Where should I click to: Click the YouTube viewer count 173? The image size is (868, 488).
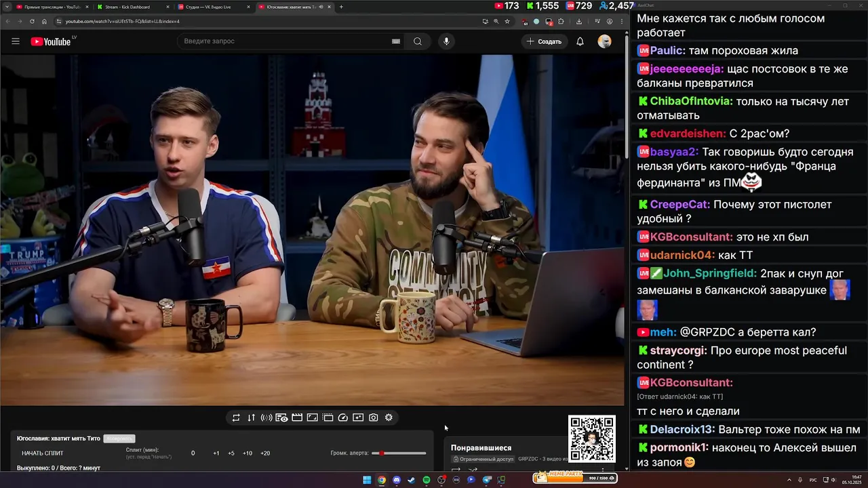pos(507,6)
